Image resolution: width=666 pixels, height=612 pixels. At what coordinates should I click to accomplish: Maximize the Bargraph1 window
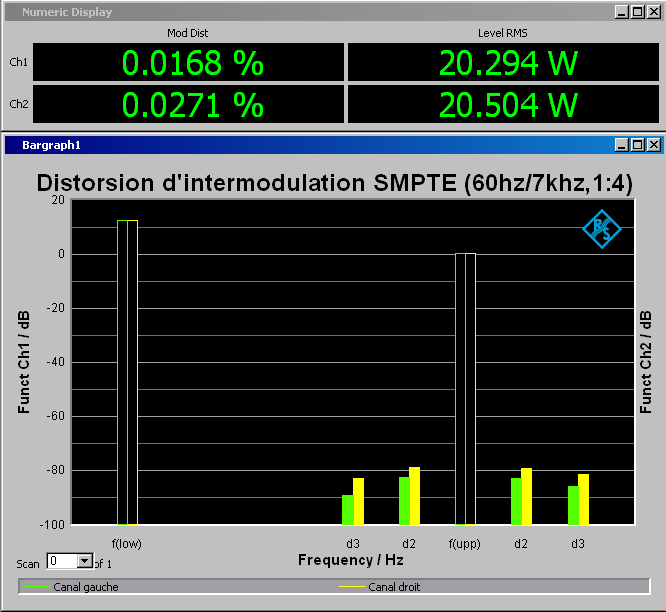tap(638, 145)
